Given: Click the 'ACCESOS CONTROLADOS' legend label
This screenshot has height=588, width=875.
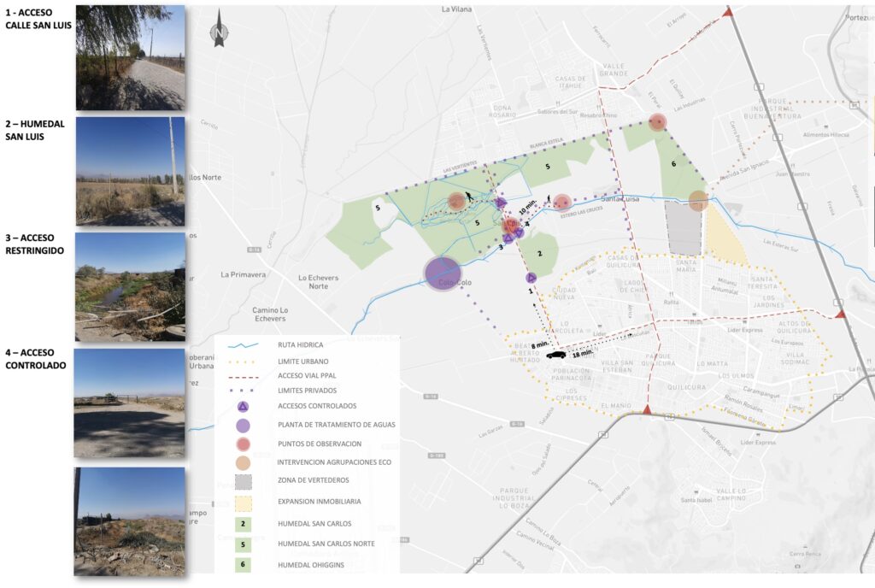Looking at the screenshot, I should click(317, 406).
